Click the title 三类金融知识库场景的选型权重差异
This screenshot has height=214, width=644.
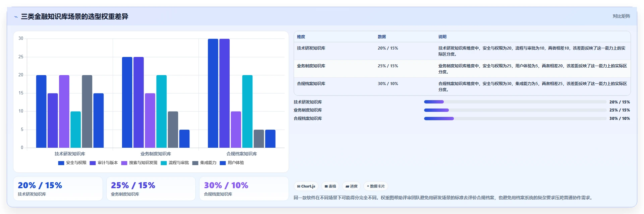pos(74,16)
